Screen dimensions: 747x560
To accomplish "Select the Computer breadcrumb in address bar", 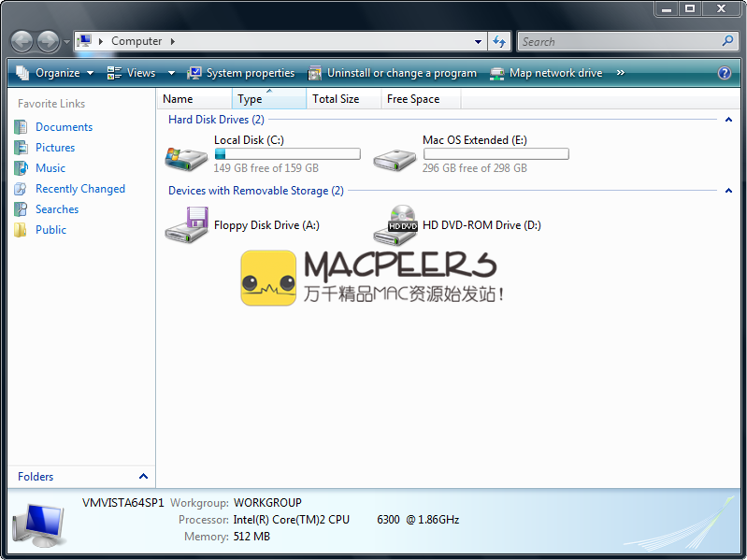I will point(136,41).
